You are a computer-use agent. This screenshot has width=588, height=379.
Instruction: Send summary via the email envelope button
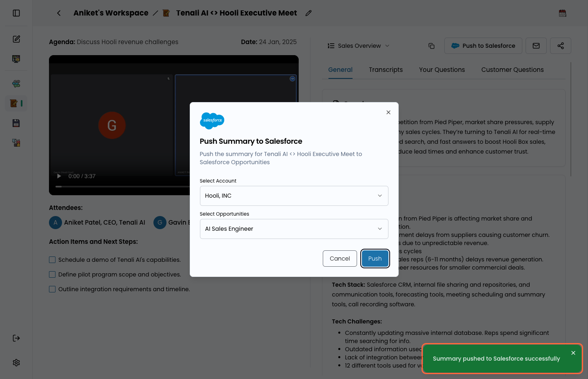click(536, 46)
